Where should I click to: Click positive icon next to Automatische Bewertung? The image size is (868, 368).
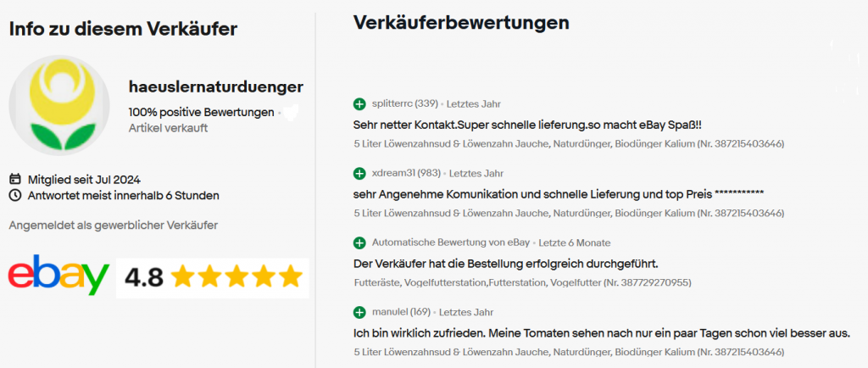(x=359, y=243)
